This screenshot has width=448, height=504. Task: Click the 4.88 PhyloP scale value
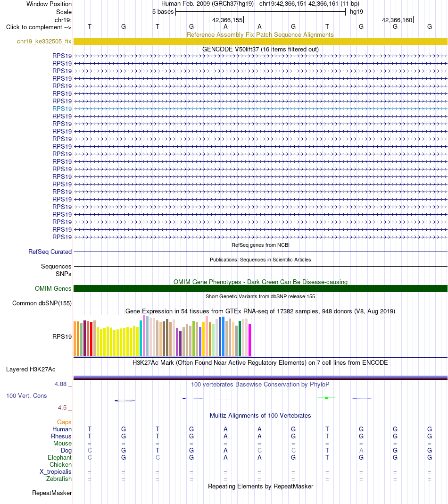click(60, 384)
